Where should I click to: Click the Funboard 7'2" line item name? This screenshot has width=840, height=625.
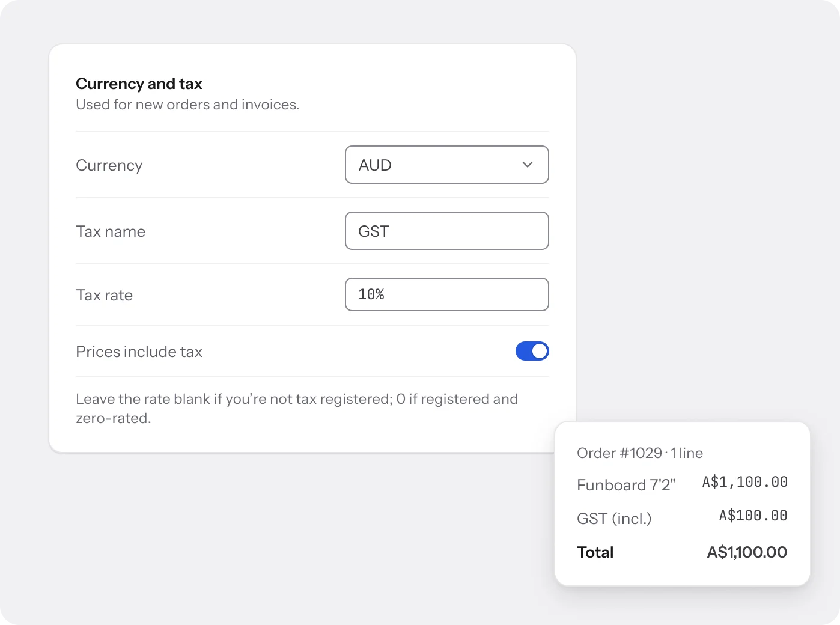point(626,485)
